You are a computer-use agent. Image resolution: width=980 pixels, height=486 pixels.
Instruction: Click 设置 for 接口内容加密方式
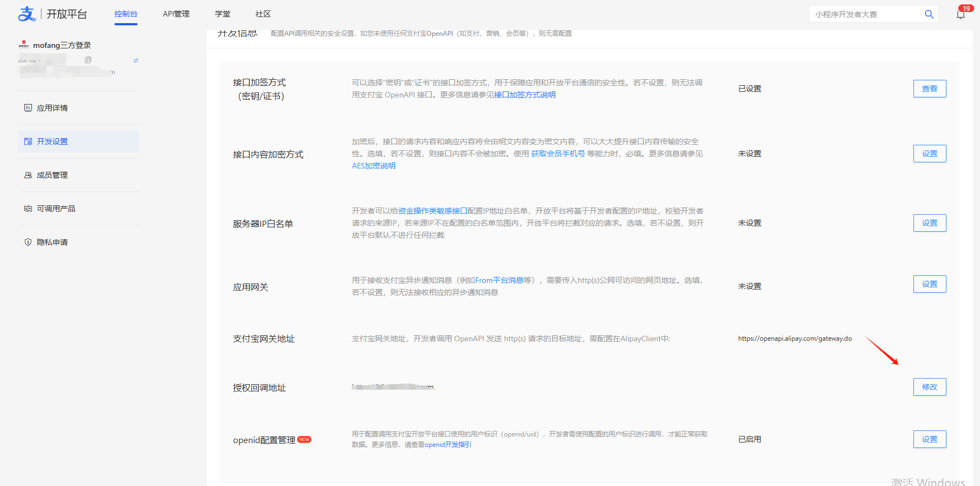[929, 154]
